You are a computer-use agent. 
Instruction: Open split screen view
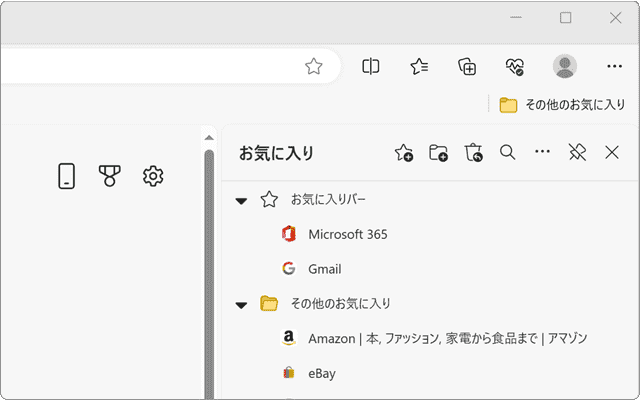[371, 66]
